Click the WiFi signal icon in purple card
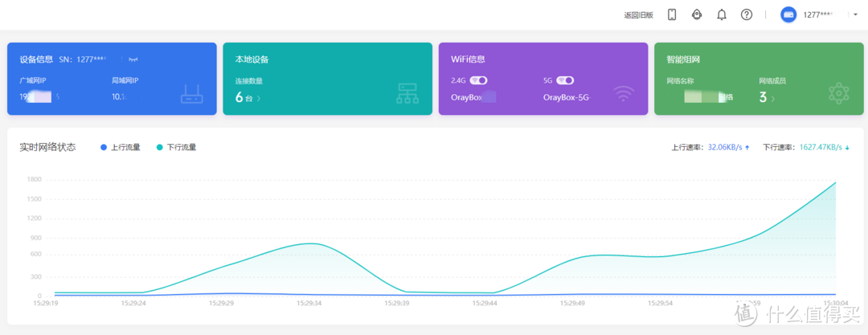The width and height of the screenshot is (868, 335). click(x=624, y=94)
